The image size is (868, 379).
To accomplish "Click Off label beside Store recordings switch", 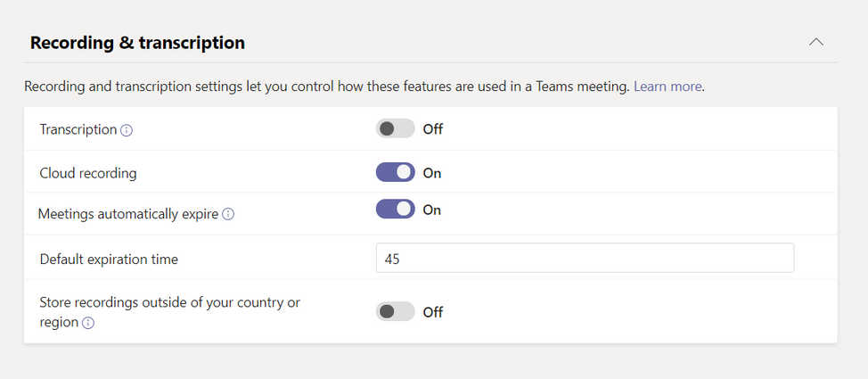I will 433,312.
